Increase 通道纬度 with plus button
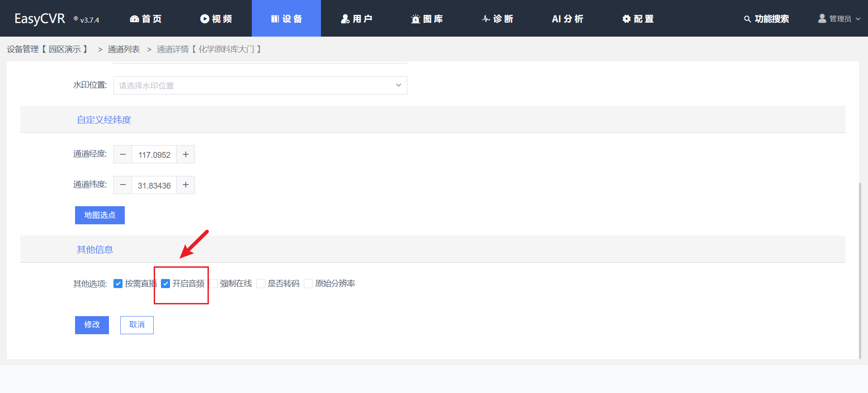868x393 pixels. pos(185,185)
